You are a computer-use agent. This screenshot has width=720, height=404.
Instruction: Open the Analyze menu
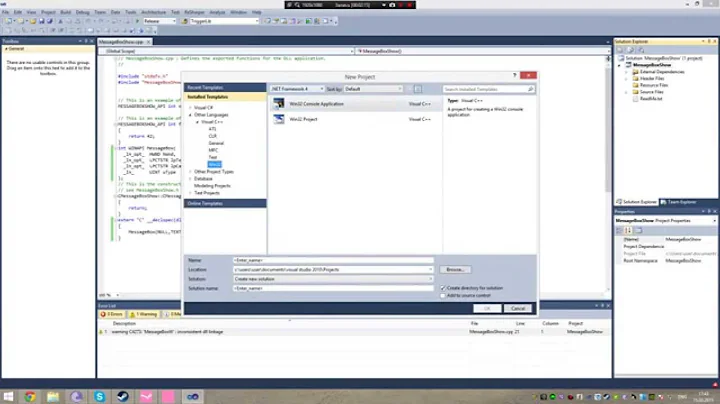(217, 12)
